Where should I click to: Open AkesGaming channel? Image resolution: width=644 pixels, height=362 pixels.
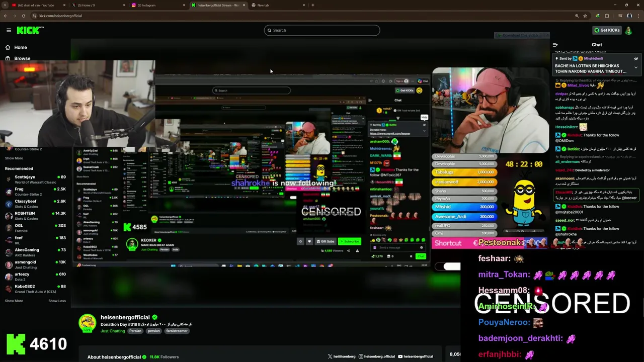[35, 252]
